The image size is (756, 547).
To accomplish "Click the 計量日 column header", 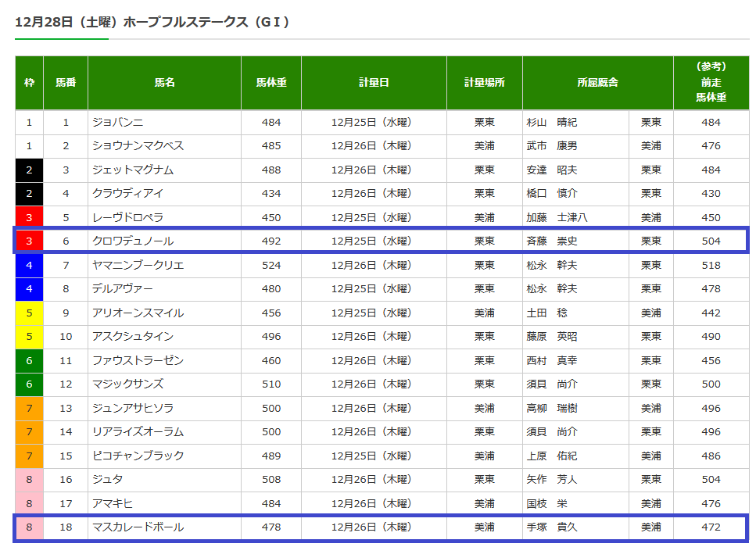I will pyautogui.click(x=374, y=82).
